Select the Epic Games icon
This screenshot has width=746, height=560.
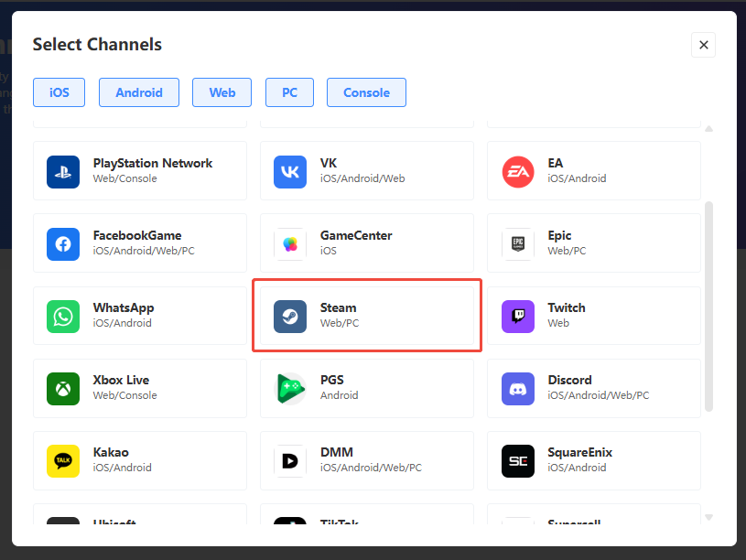point(517,243)
